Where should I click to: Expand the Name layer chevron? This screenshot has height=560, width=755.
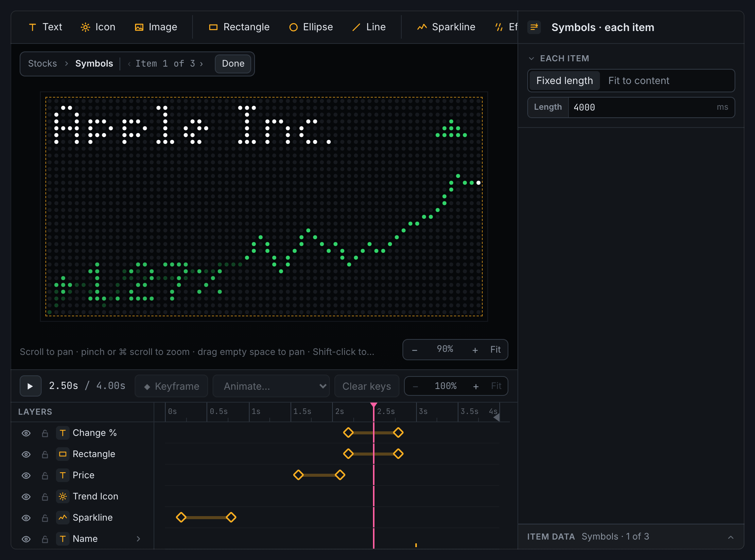coord(138,539)
